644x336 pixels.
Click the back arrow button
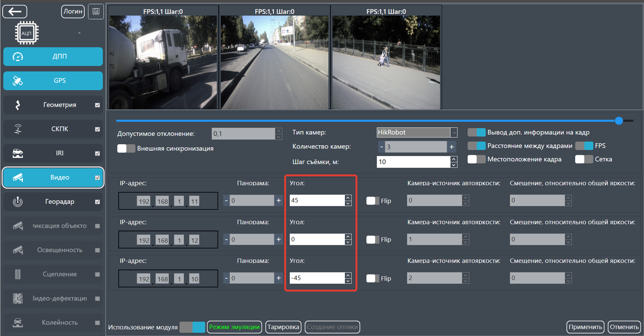(x=15, y=12)
